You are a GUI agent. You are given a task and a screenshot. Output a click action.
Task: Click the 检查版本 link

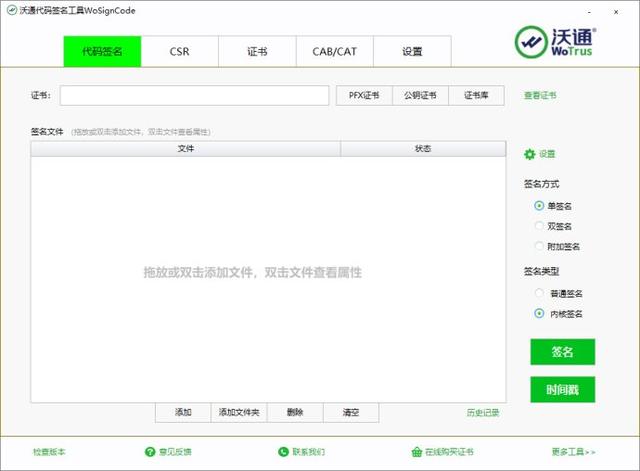[x=49, y=452]
